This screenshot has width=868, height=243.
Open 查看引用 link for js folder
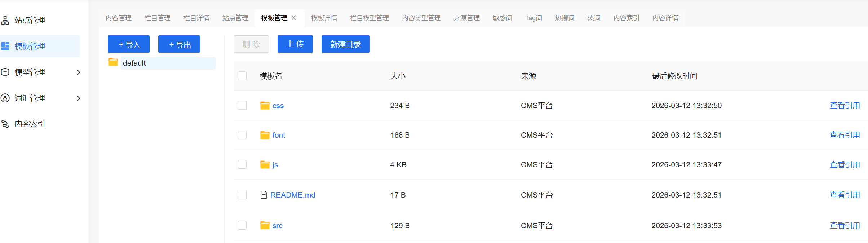(x=845, y=164)
